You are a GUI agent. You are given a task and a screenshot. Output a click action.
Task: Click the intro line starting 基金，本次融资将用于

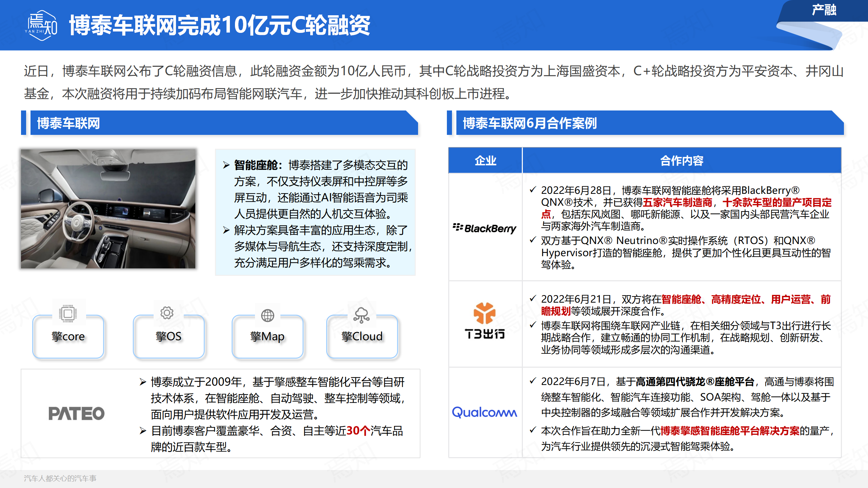(268, 94)
